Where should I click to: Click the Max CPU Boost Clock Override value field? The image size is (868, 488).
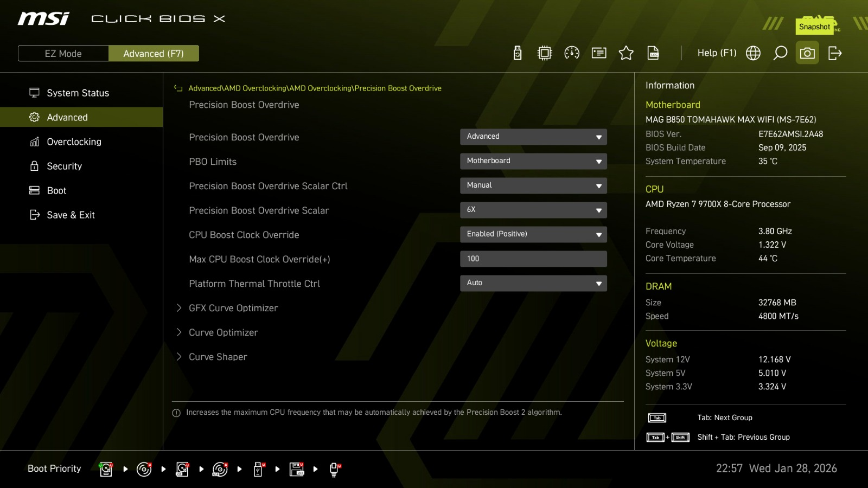click(533, 259)
